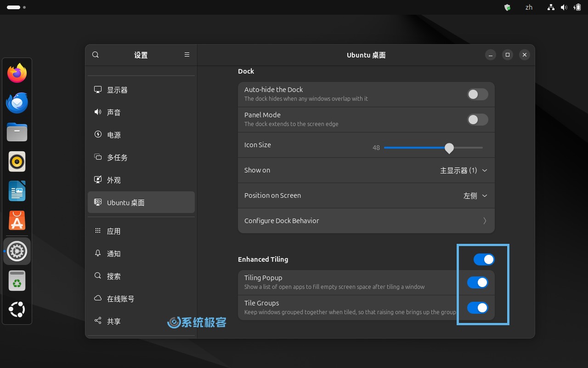Open the 搜索 settings page

tap(141, 276)
